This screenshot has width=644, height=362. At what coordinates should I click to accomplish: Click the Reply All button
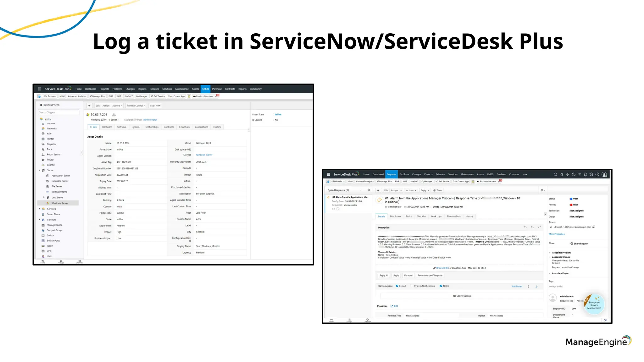[384, 276]
